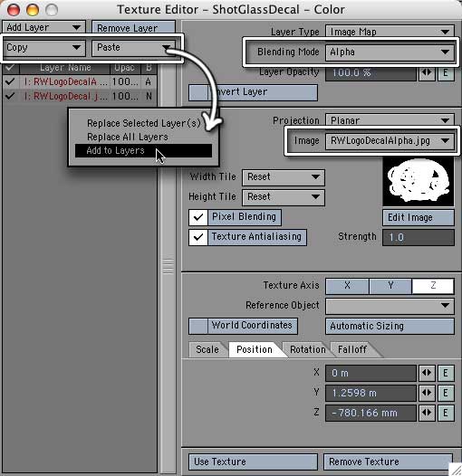The width and height of the screenshot is (462, 476).
Task: Click the envelope E button for Layer Opacity
Action: (x=446, y=73)
